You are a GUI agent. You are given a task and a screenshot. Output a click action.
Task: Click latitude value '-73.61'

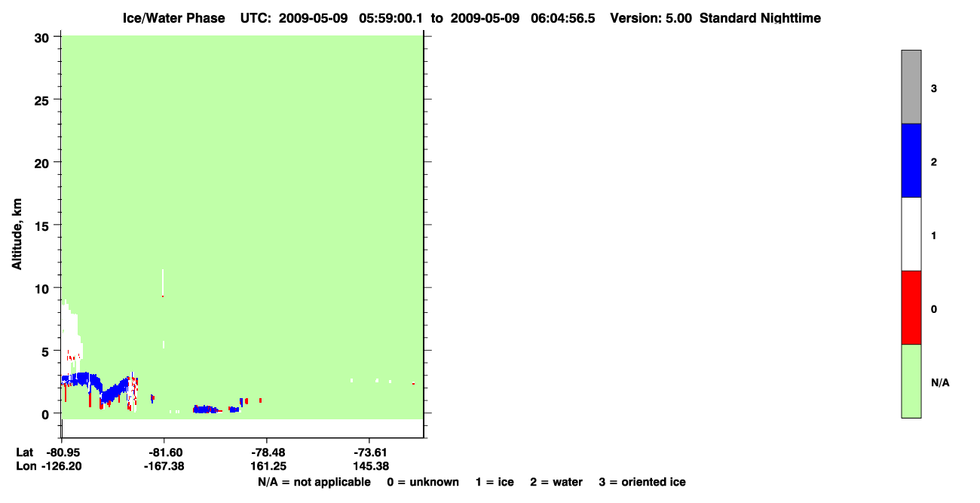369,452
